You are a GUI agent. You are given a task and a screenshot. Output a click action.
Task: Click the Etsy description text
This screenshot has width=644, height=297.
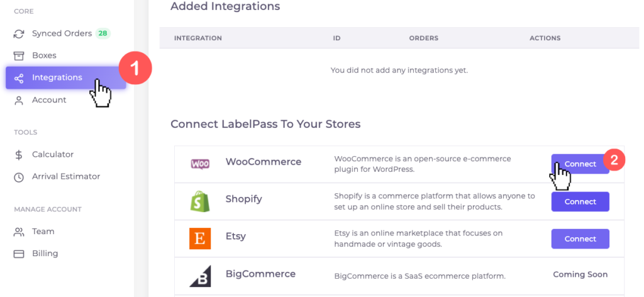point(418,238)
